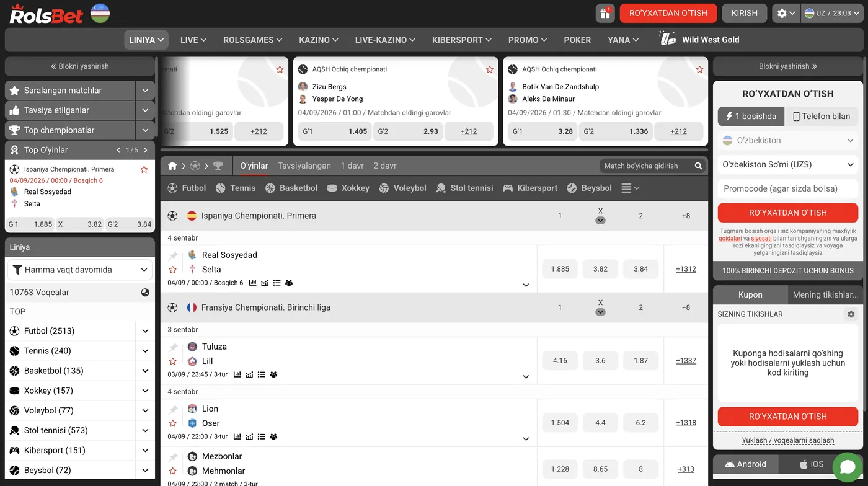
Task: Click search magnifier in match search
Action: click(x=698, y=166)
